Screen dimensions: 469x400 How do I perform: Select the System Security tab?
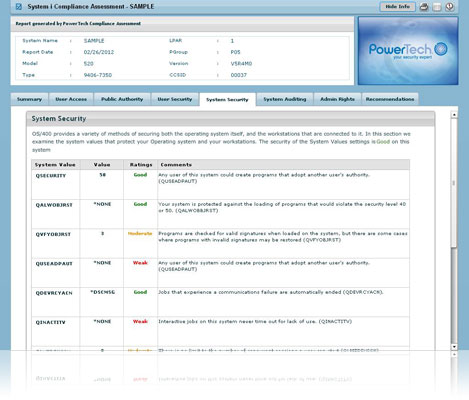click(227, 100)
